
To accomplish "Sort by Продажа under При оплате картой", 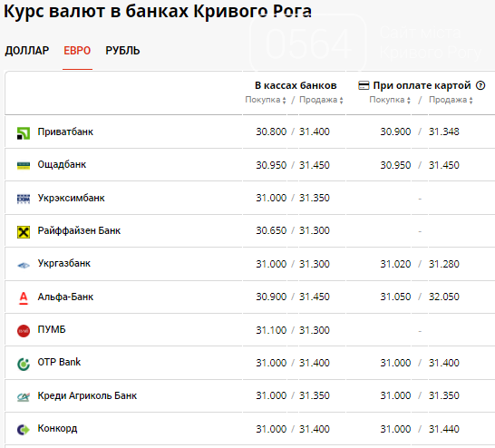I will point(451,100).
